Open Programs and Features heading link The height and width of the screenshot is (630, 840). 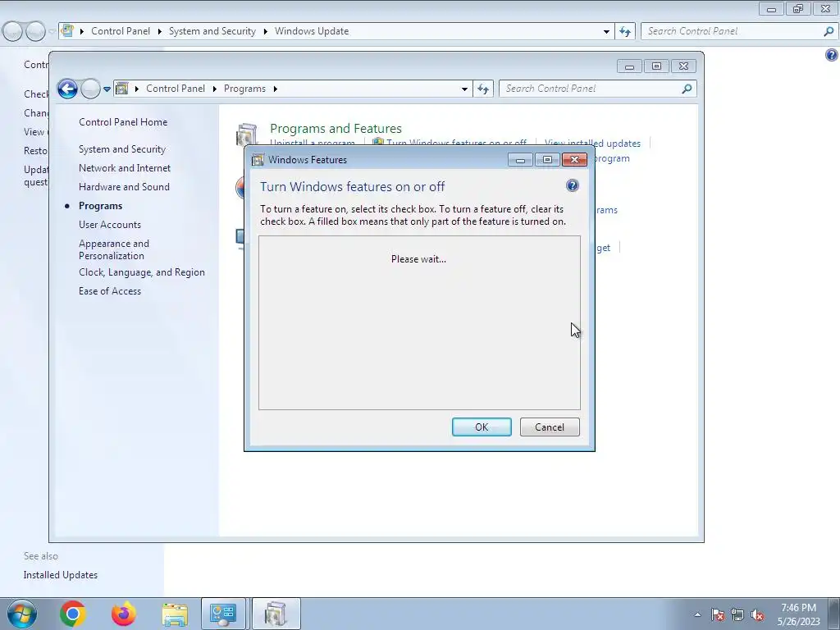pos(336,129)
